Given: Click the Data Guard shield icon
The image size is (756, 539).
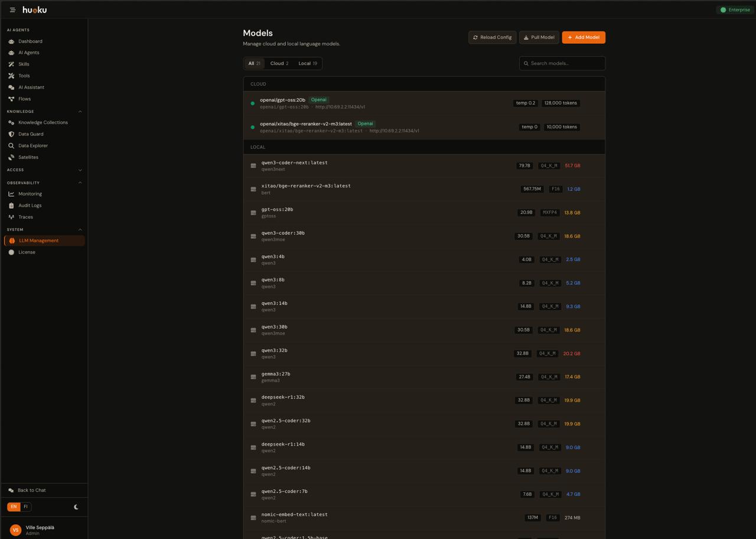Looking at the screenshot, I should 11,134.
